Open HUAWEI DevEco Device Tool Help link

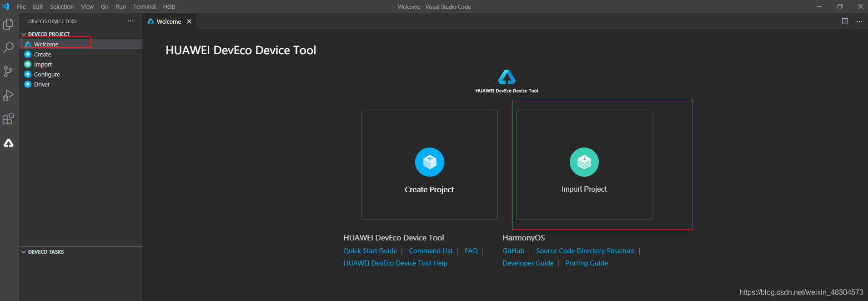(x=395, y=263)
